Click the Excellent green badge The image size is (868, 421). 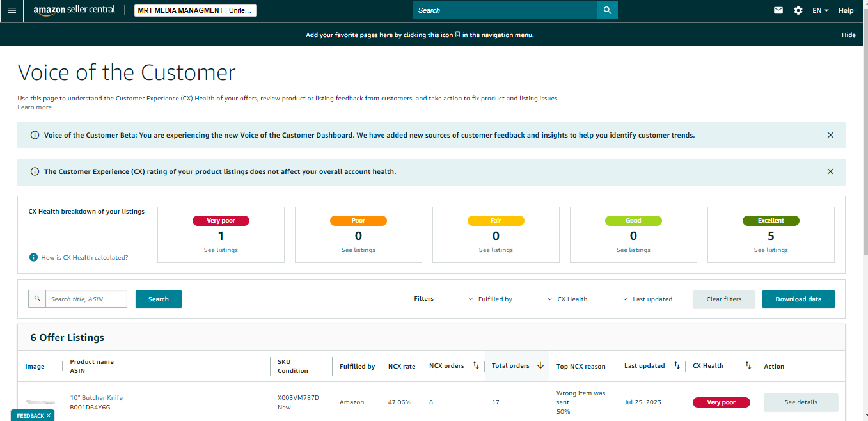point(771,221)
